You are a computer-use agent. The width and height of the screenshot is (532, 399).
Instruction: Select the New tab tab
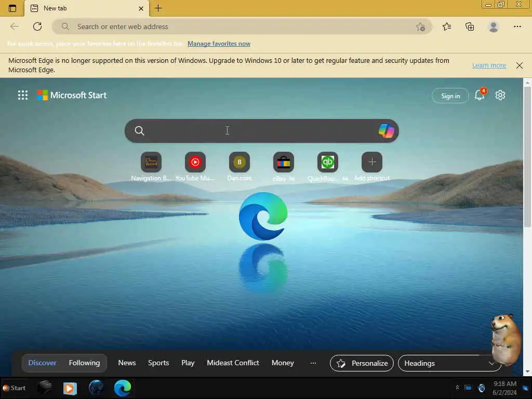click(87, 8)
